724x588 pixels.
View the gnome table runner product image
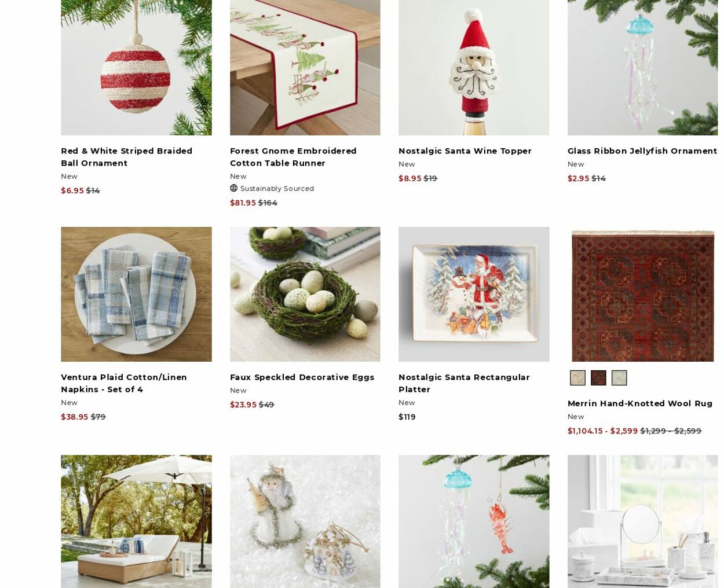click(305, 68)
